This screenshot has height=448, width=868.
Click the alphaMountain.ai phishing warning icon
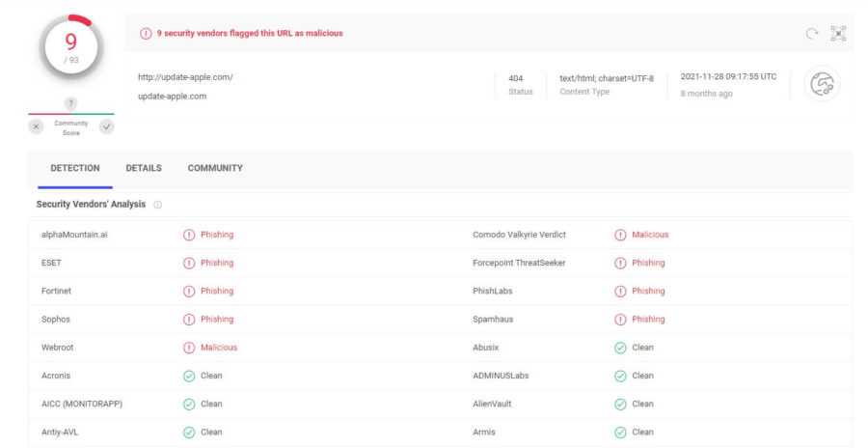click(189, 235)
